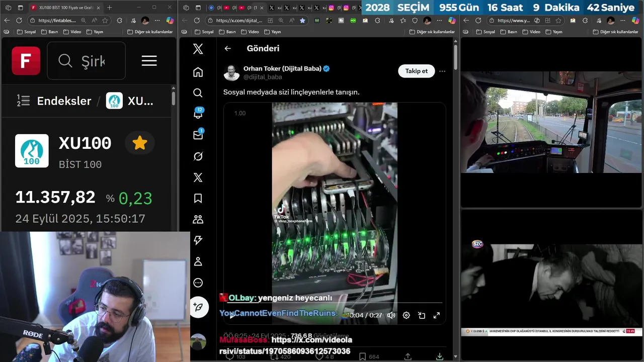Viewport: 644px width, 362px height.
Task: Play the tweet video
Action: click(x=232, y=315)
